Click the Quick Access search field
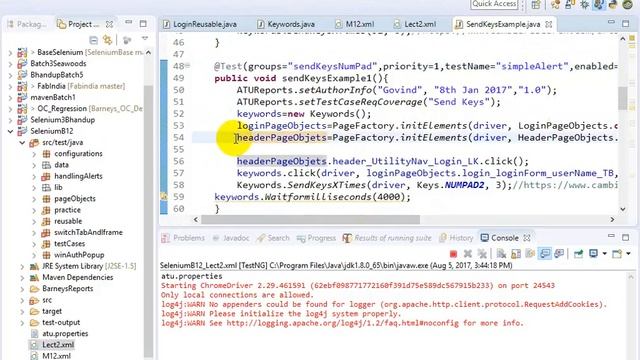This screenshot has height=360, width=640. point(495,4)
